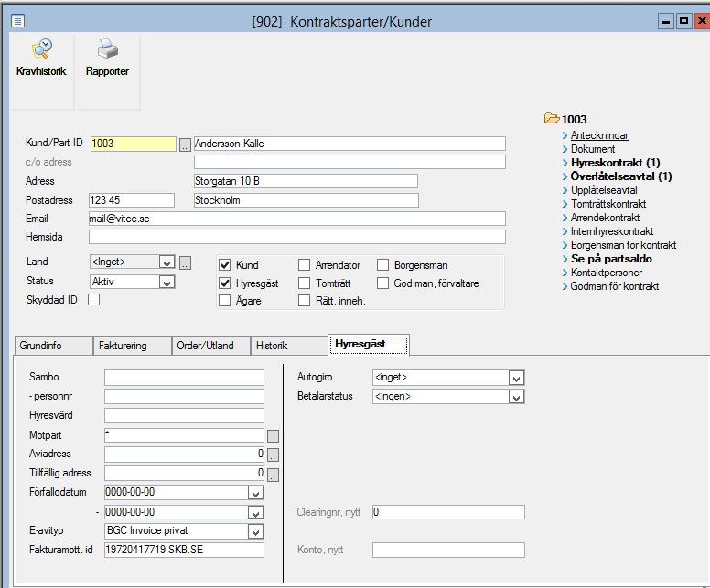Open Hyreskontrakt (1) link
The image size is (710, 588).
pos(616,163)
